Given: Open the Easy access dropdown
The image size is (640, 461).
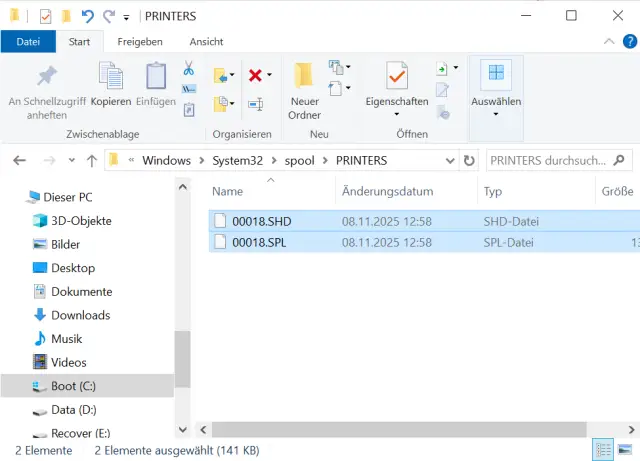Looking at the screenshot, I should click(340, 88).
